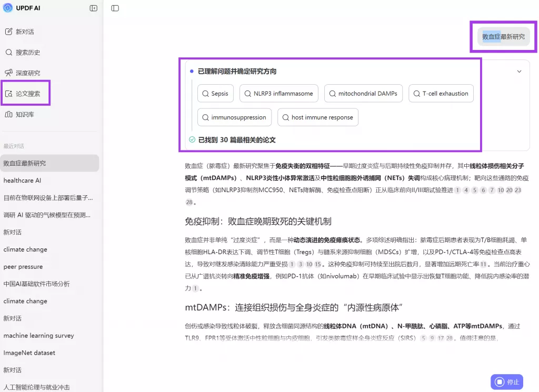Select the Sepsis search chip
The height and width of the screenshot is (392, 539).
tap(215, 93)
